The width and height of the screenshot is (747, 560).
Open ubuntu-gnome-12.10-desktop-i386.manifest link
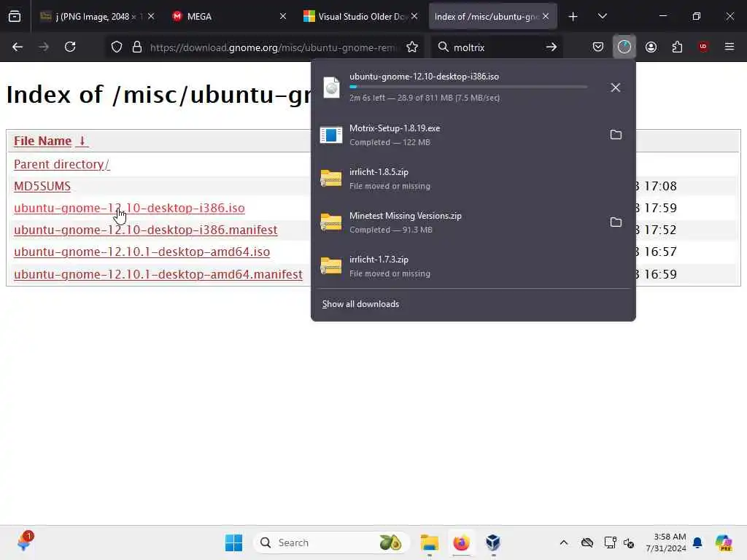click(145, 230)
